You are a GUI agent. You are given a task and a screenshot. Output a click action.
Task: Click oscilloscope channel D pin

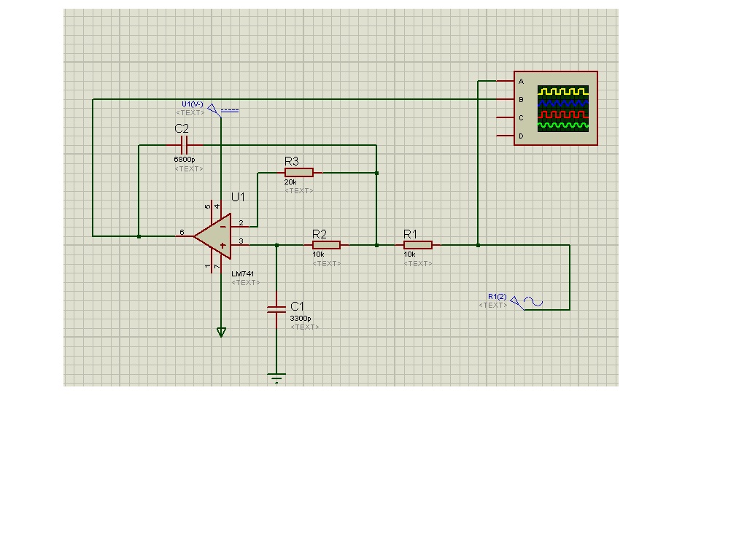(505, 136)
